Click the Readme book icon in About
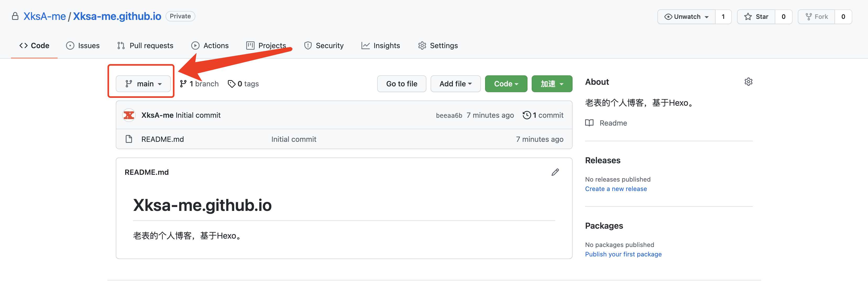868x292 pixels. 589,123
